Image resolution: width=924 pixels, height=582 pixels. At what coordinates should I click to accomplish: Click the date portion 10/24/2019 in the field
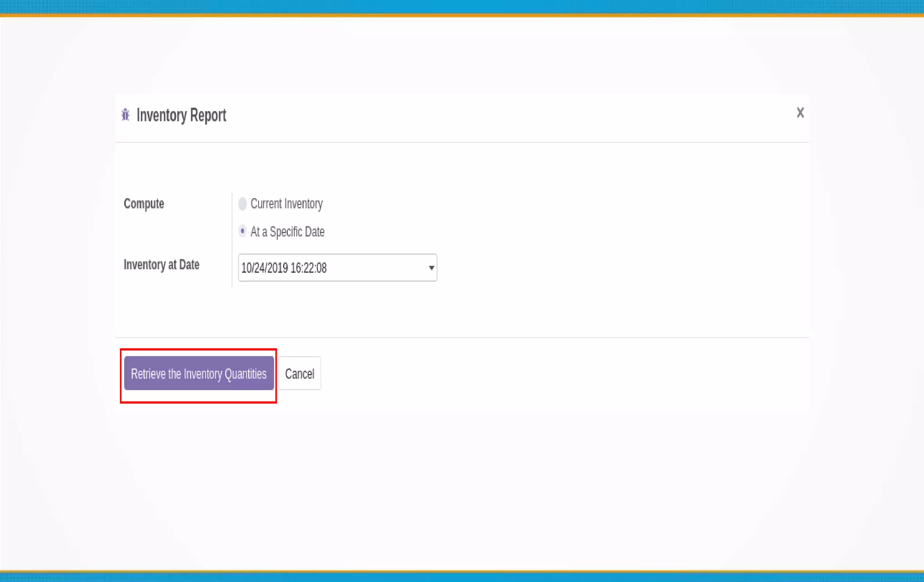coord(264,268)
